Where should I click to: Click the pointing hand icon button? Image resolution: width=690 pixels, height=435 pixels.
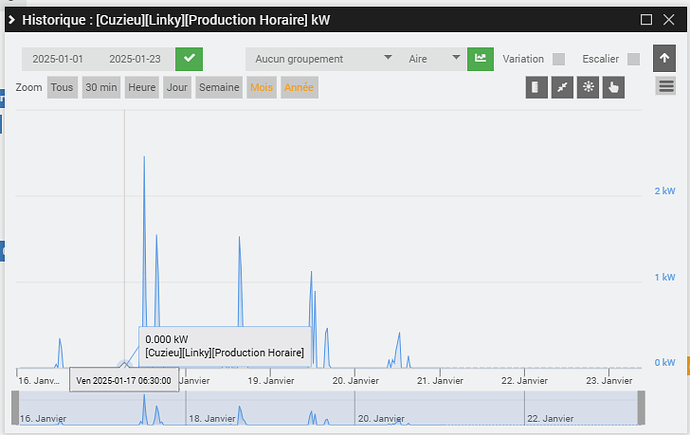pos(613,87)
